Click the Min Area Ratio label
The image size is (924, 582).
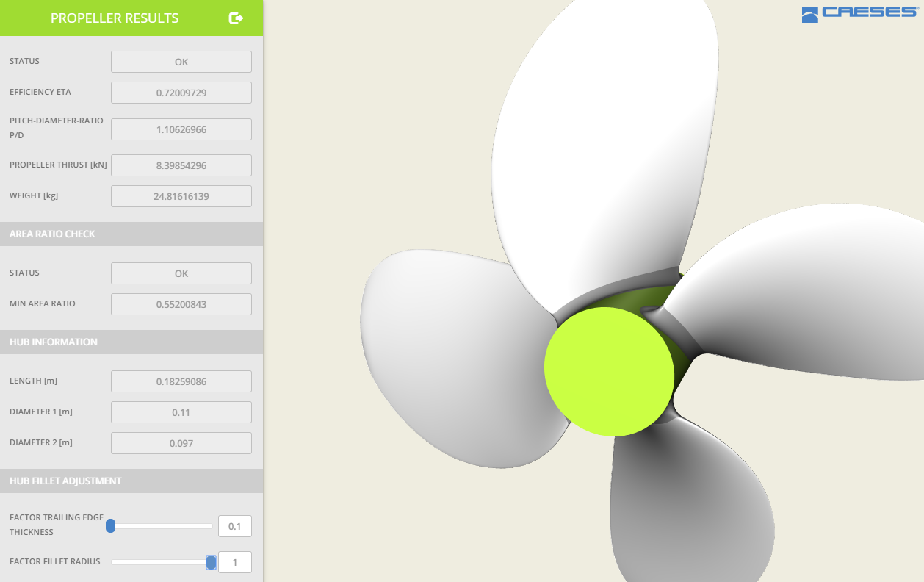coord(43,303)
